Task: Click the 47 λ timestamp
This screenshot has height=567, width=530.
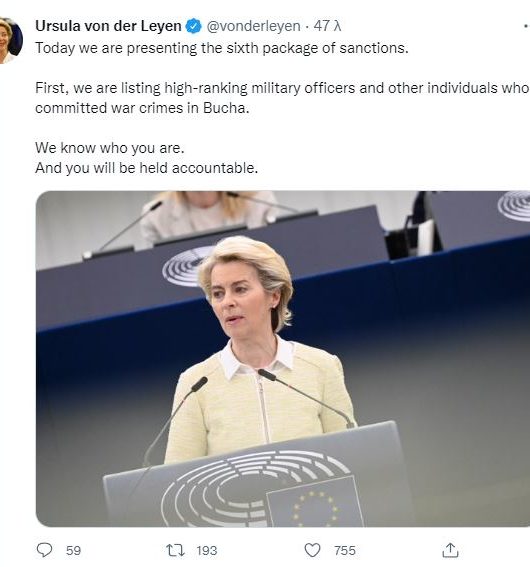Action: [327, 26]
